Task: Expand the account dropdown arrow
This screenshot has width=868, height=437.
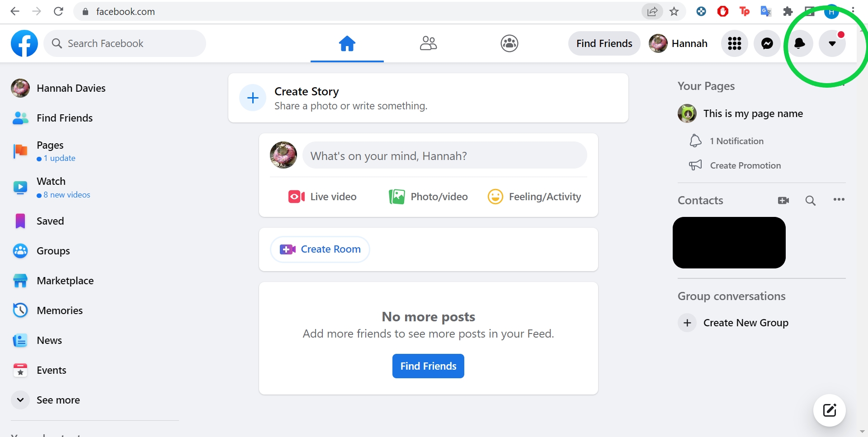Action: (832, 43)
